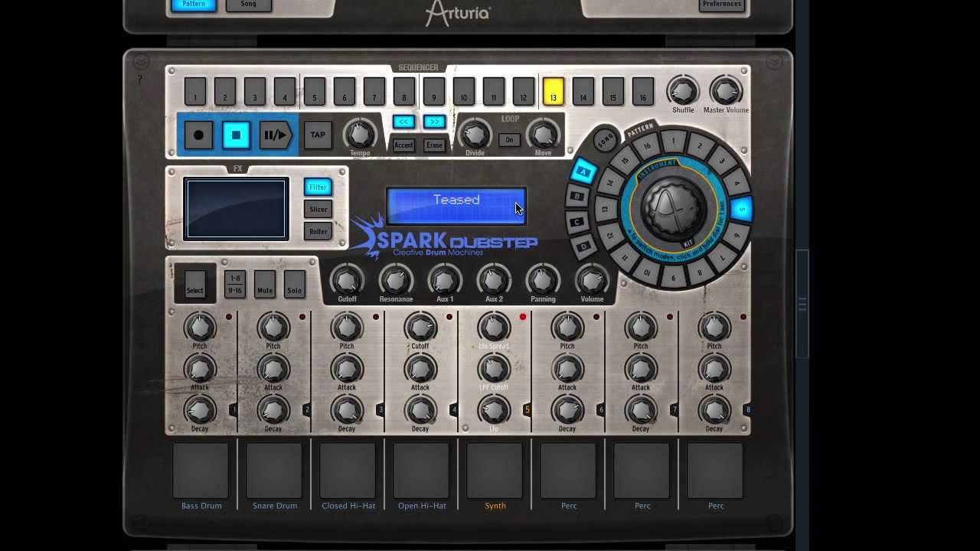Click the central Arturia jog dial
Screen dimensions: 980x551
[674, 209]
